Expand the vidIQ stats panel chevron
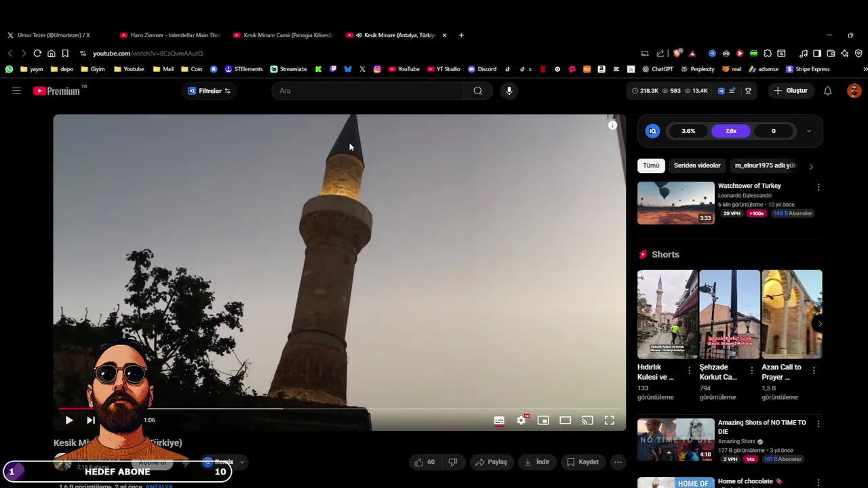Image resolution: width=868 pixels, height=488 pixels. [808, 131]
